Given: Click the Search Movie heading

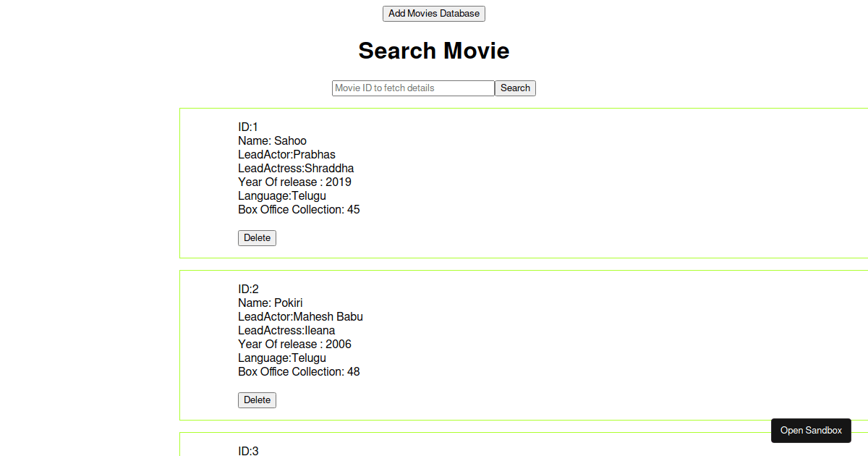Looking at the screenshot, I should point(434,51).
